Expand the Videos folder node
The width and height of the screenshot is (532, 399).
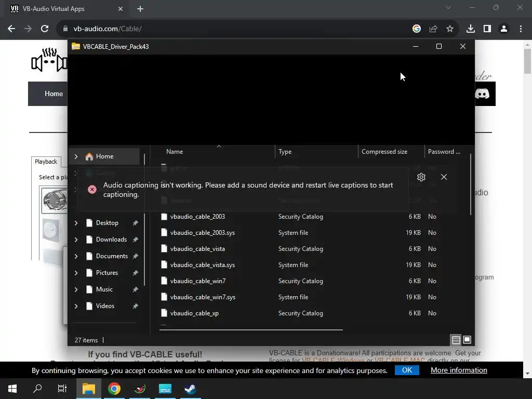click(76, 306)
